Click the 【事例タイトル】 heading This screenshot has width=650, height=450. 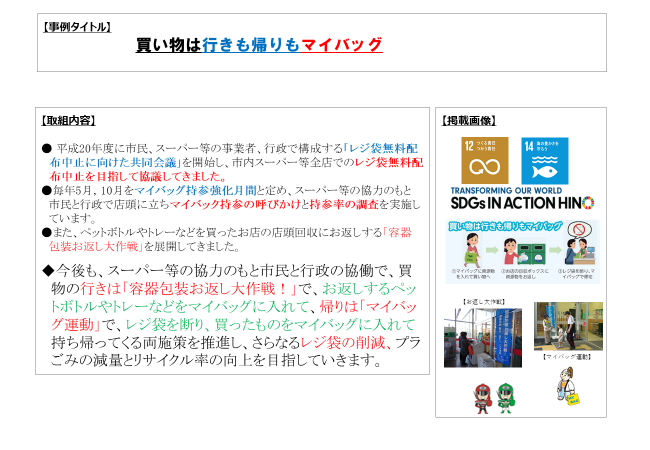(76, 27)
